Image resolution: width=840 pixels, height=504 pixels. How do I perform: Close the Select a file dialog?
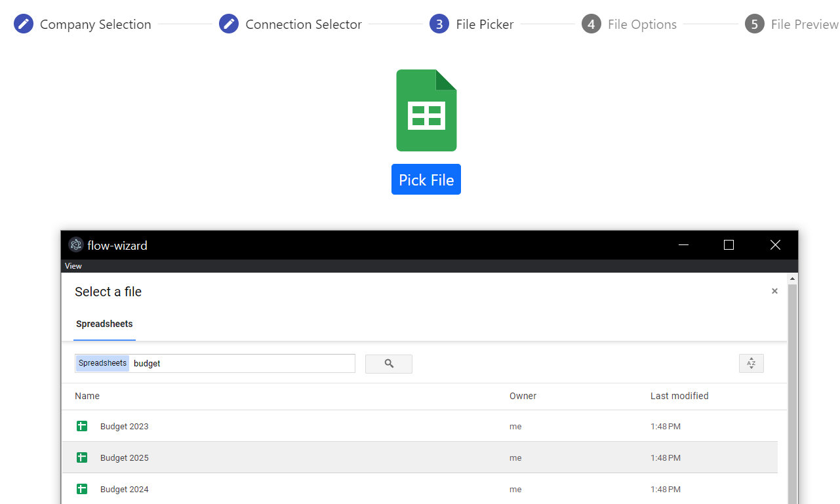coord(774,291)
